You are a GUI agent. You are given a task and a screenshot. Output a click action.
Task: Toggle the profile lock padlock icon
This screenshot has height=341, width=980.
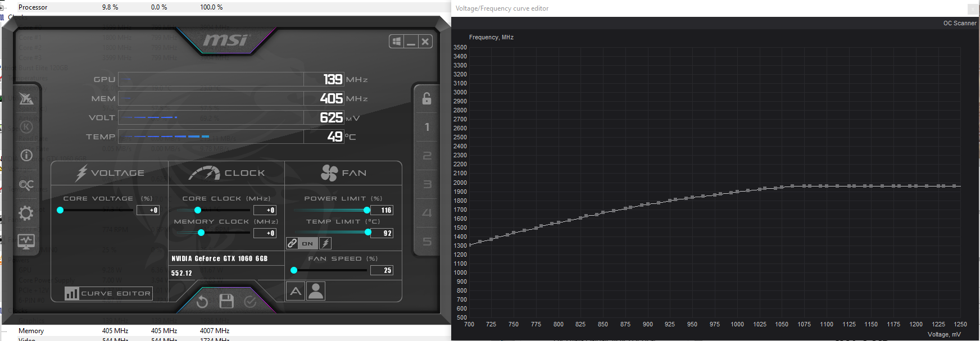click(427, 98)
